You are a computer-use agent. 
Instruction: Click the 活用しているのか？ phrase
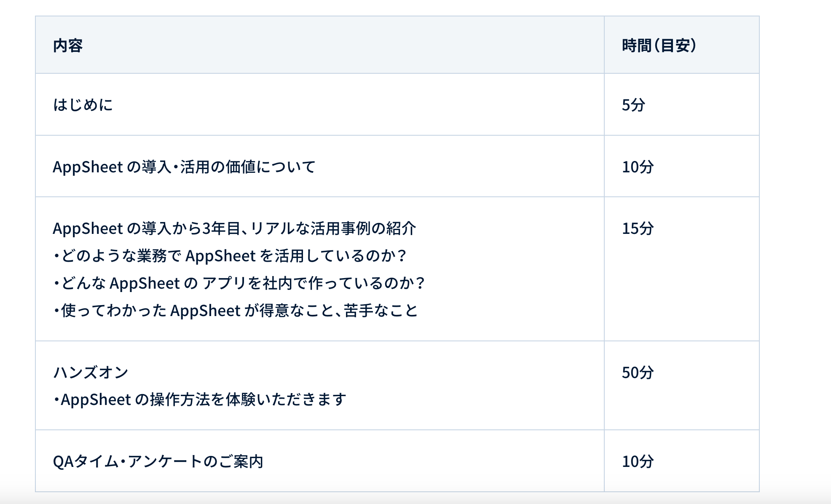(340, 256)
